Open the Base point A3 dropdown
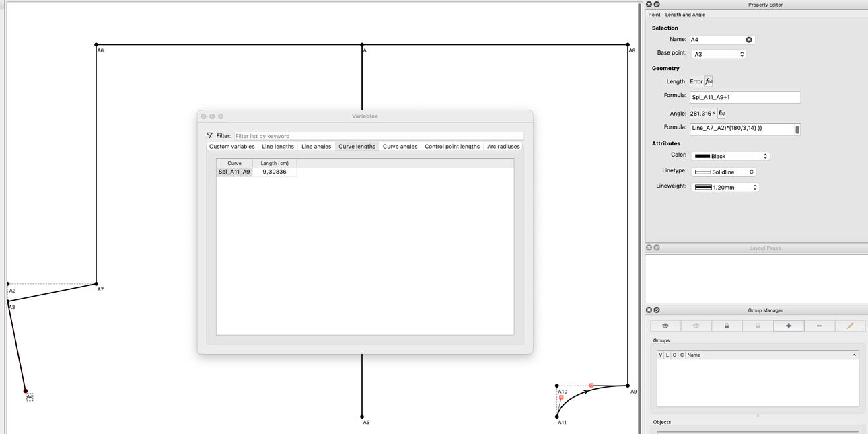 pos(719,54)
